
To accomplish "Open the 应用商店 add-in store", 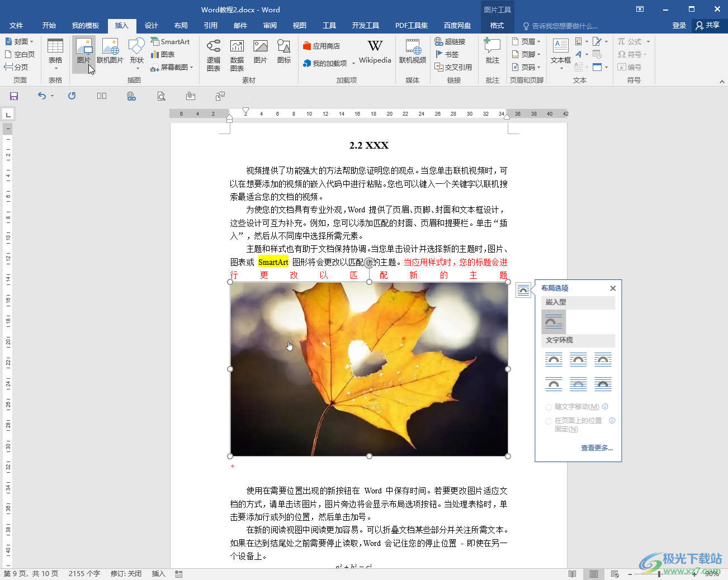I will [322, 46].
